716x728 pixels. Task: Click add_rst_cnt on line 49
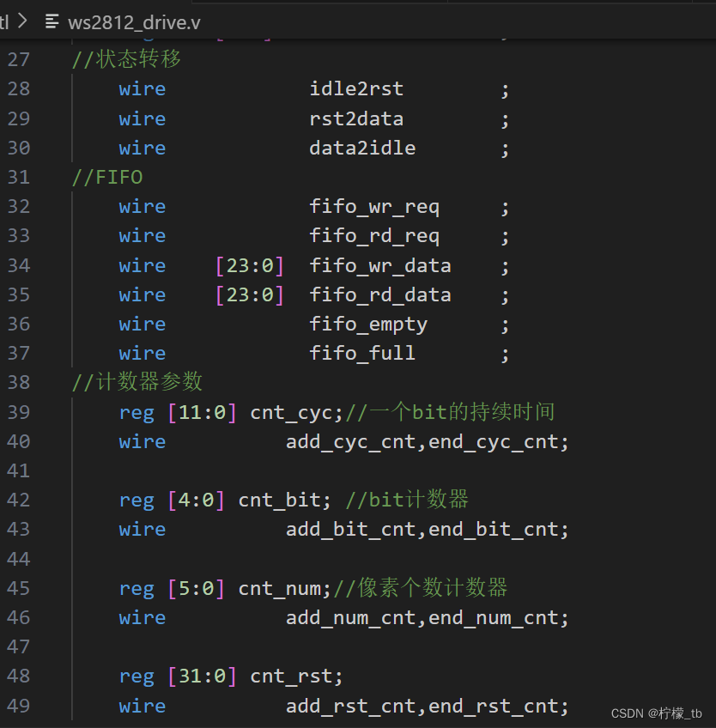point(351,706)
